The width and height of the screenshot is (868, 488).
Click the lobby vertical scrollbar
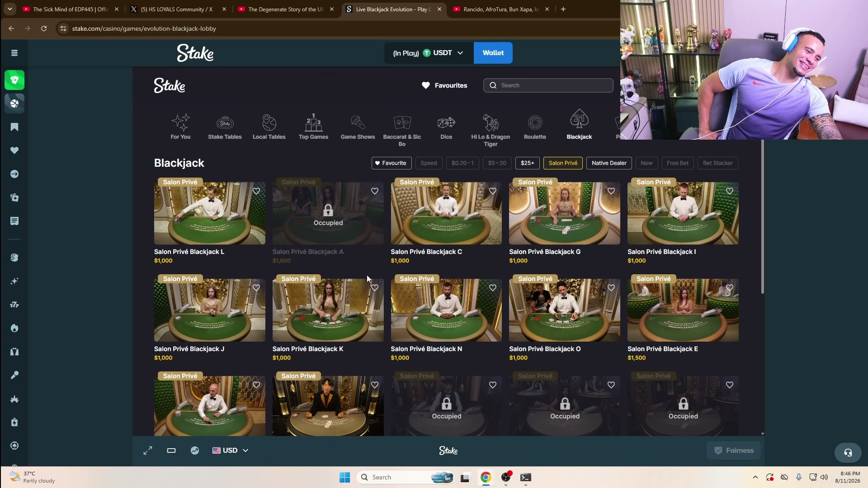(763, 217)
